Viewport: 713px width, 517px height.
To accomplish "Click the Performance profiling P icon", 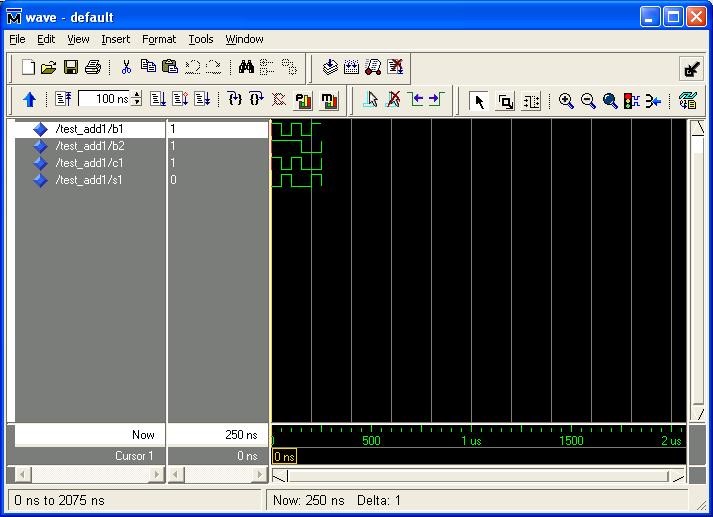I will tap(303, 100).
